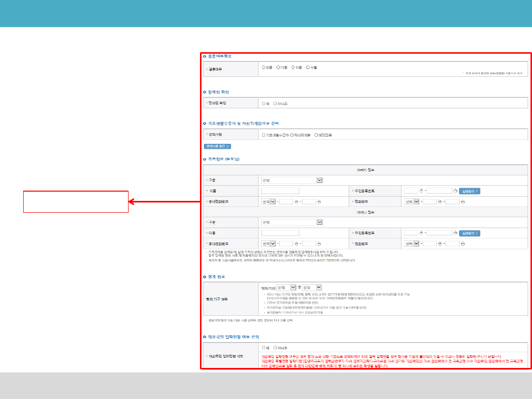Screen dimensions: 532x399
Task: Click father's 이름 input field
Action: (x=280, y=191)
